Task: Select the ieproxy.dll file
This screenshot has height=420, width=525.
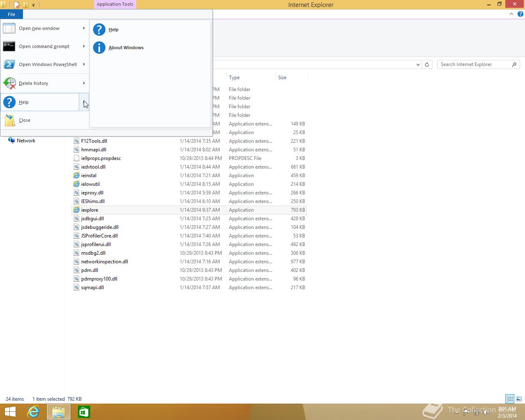Action: click(92, 193)
